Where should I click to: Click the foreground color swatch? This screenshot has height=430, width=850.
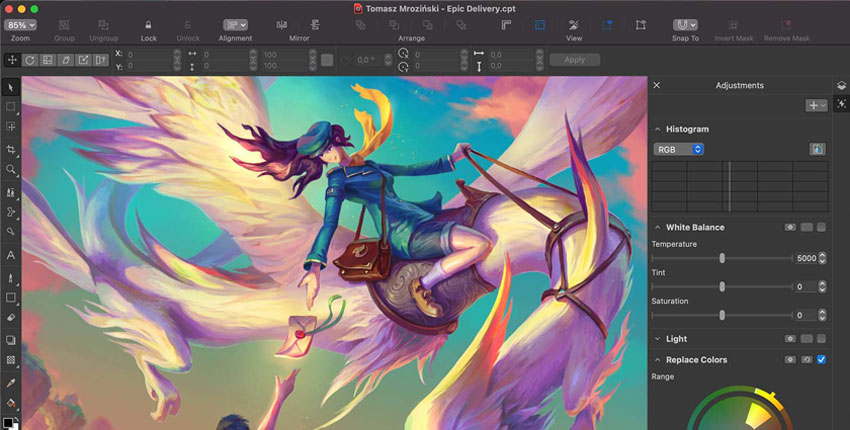7,423
